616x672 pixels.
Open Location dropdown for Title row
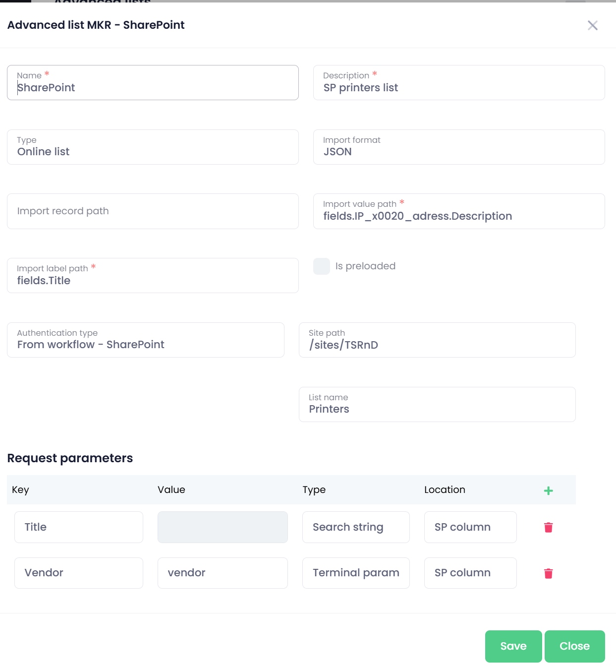coord(470,527)
